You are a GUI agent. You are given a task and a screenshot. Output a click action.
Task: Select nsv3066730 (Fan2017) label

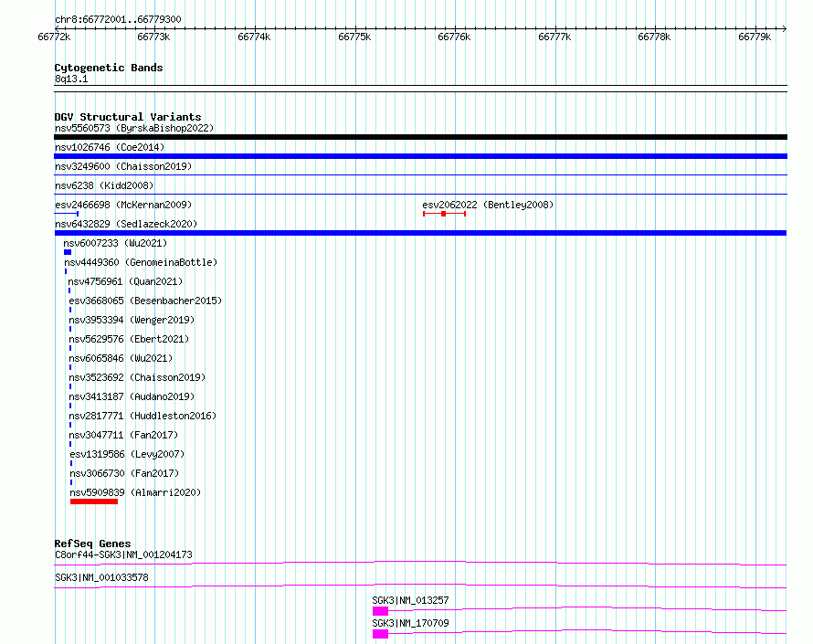pos(124,473)
